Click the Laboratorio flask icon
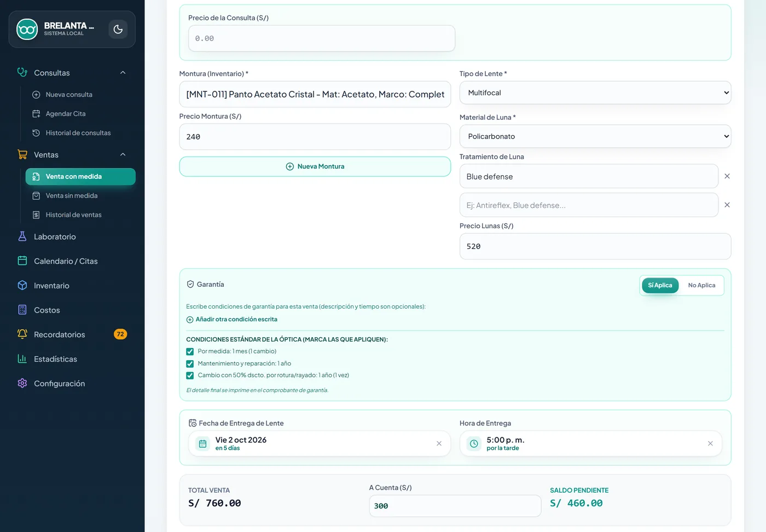766x532 pixels. point(22,236)
